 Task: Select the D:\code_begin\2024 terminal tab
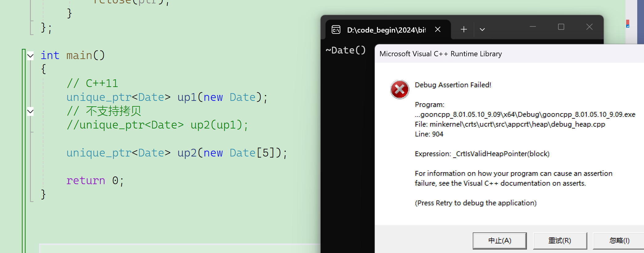point(388,30)
